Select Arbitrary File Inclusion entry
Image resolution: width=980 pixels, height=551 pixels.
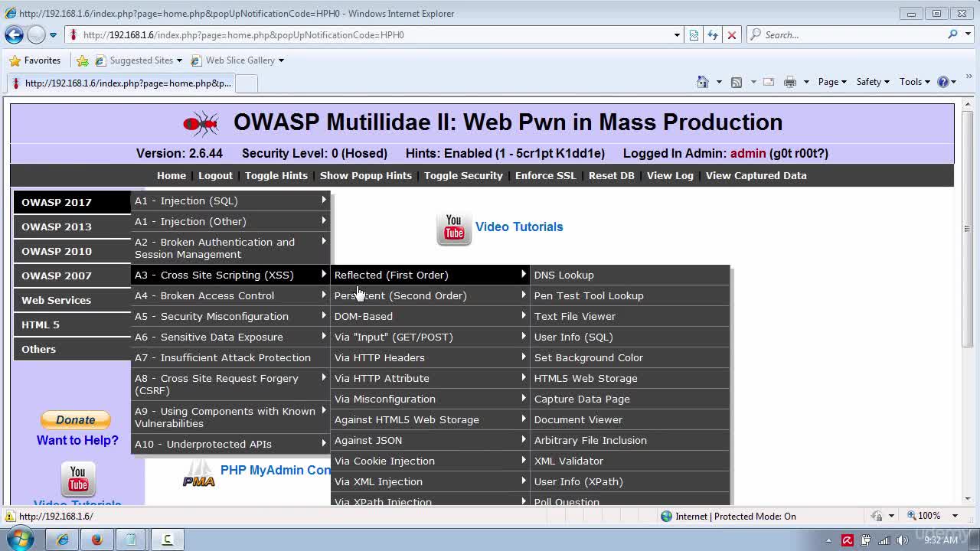[630, 440]
